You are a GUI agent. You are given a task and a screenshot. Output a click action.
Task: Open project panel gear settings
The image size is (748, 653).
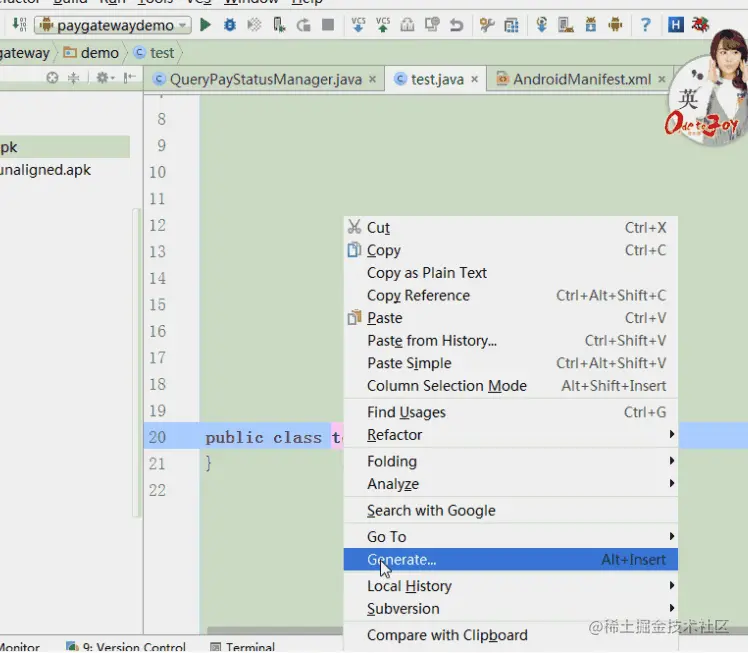click(104, 77)
